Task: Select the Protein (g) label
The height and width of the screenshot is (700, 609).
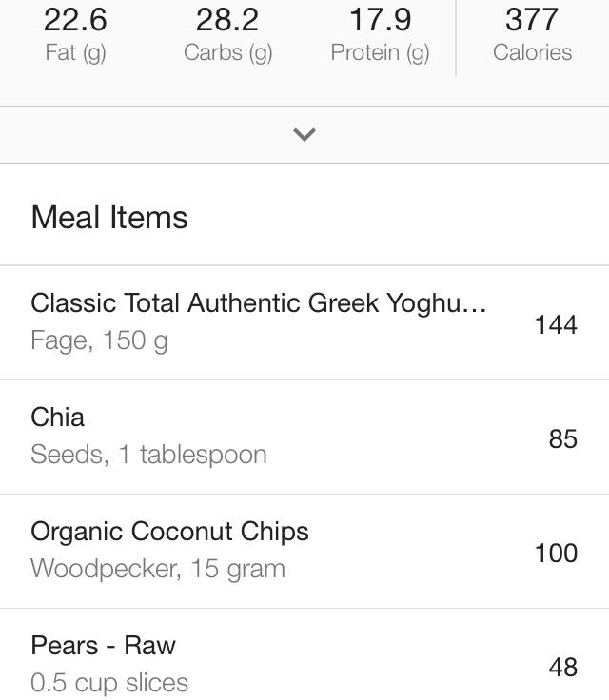Action: click(380, 52)
